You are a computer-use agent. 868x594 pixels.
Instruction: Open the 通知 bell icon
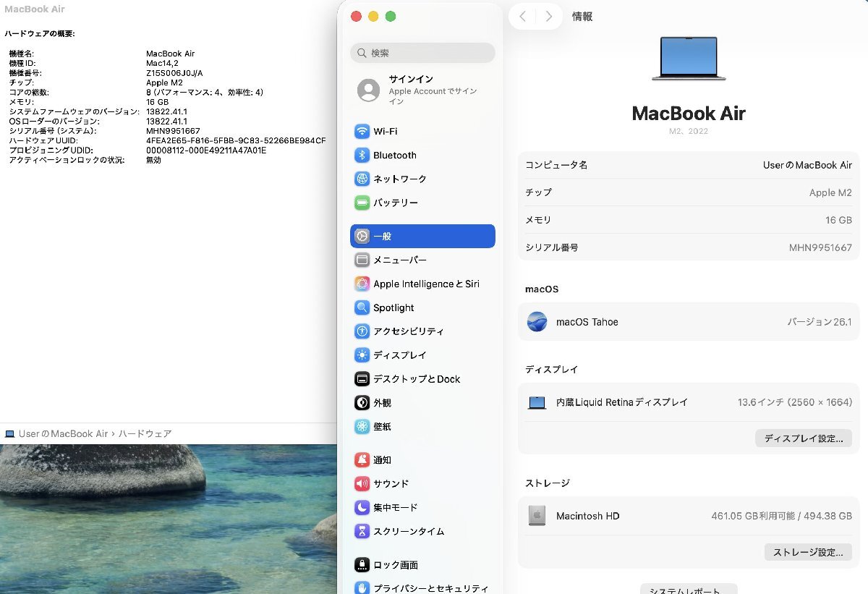pyautogui.click(x=362, y=459)
